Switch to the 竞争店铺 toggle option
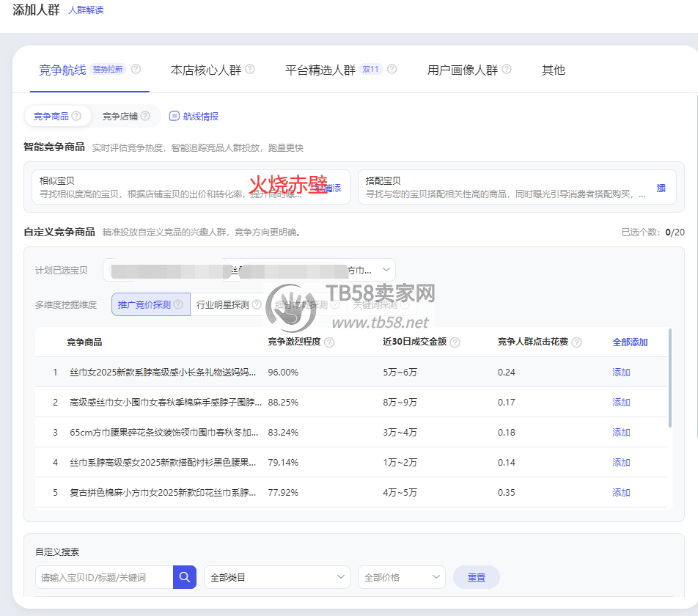Viewport: 698px width, 616px height. coord(125,116)
